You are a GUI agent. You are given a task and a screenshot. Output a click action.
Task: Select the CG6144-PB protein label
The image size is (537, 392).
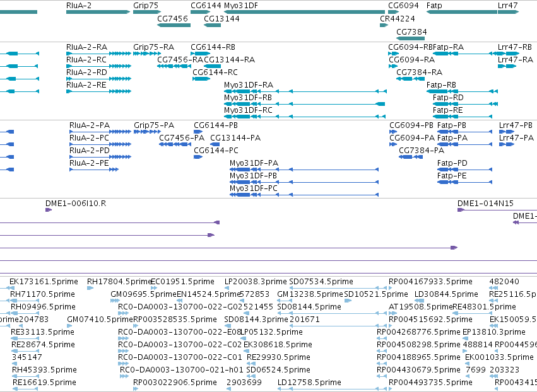(216, 125)
